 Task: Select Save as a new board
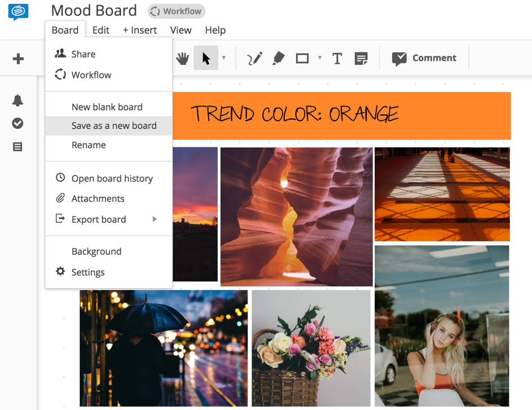tap(109, 126)
